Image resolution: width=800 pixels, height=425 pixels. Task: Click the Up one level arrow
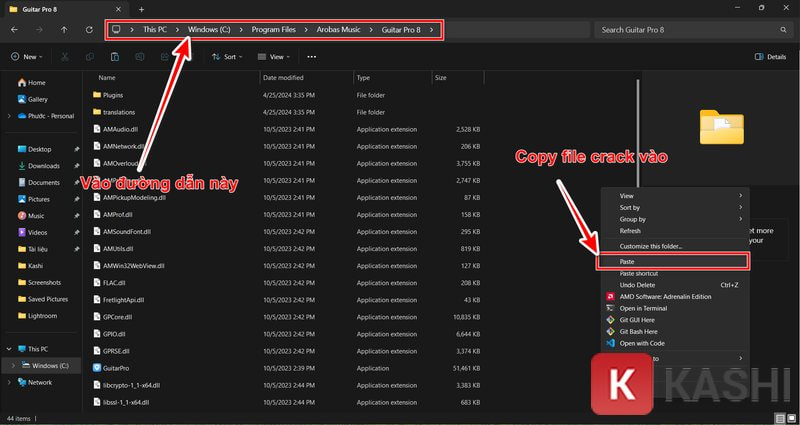(65, 30)
